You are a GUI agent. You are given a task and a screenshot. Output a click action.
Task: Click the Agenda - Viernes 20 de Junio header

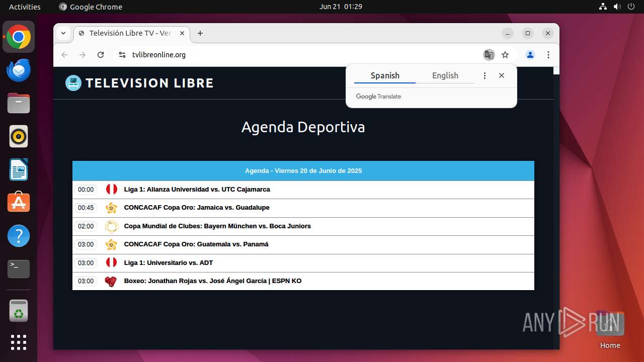click(x=303, y=171)
